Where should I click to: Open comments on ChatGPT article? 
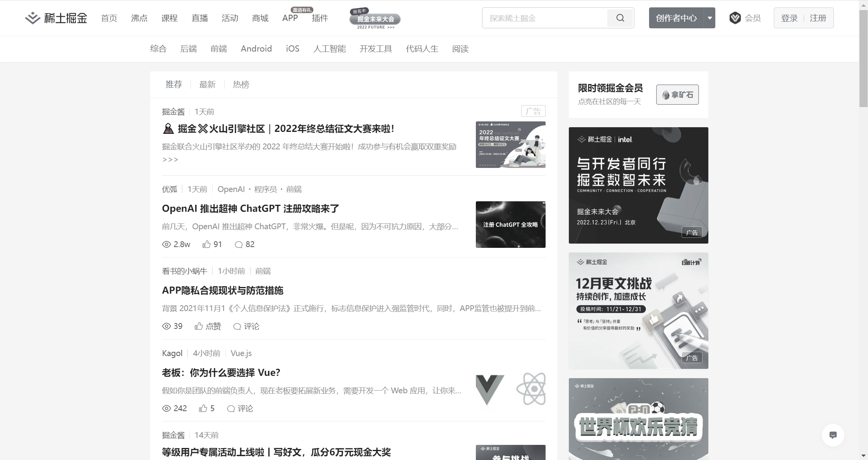[239, 244]
